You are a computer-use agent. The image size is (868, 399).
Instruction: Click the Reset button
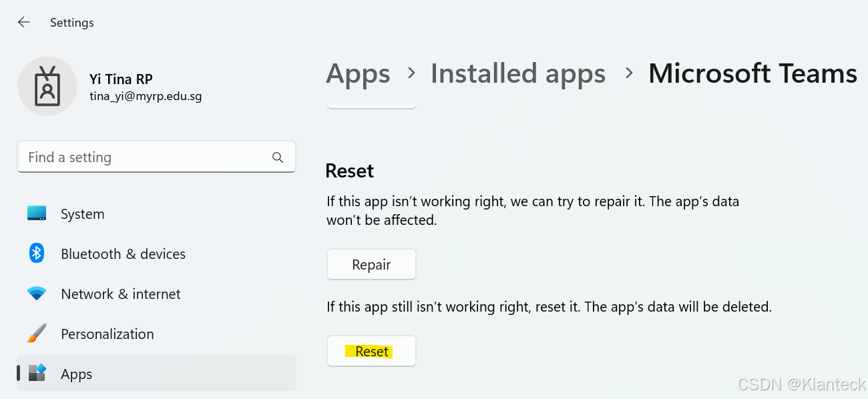(371, 351)
